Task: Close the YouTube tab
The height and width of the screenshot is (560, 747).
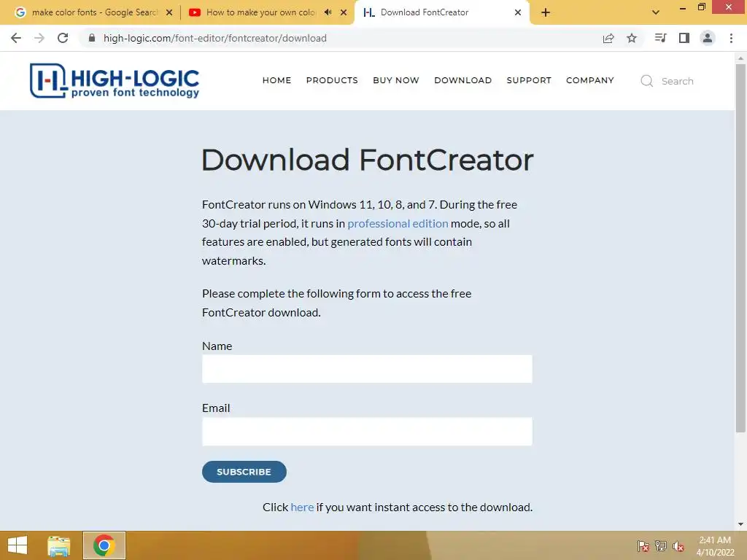Action: pyautogui.click(x=344, y=12)
